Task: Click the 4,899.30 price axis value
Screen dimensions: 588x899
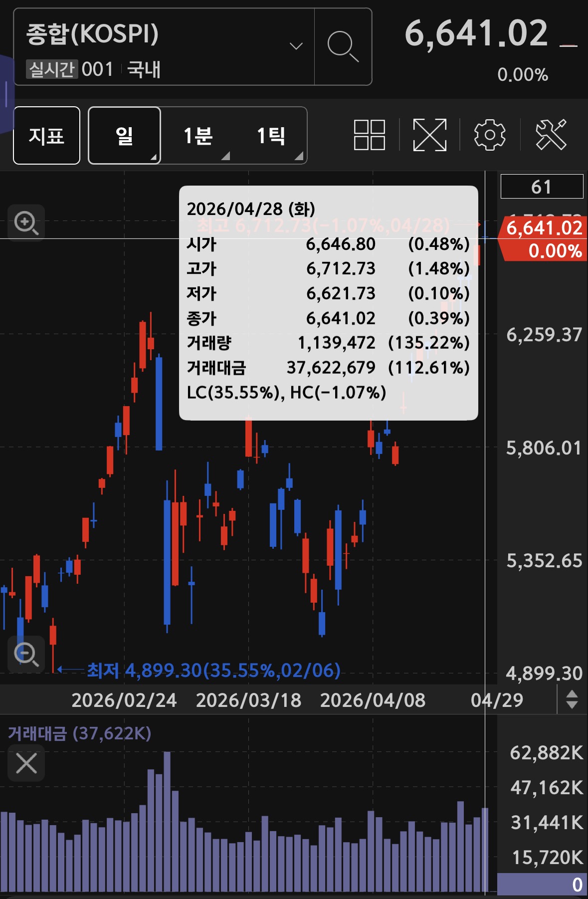Action: point(544,674)
